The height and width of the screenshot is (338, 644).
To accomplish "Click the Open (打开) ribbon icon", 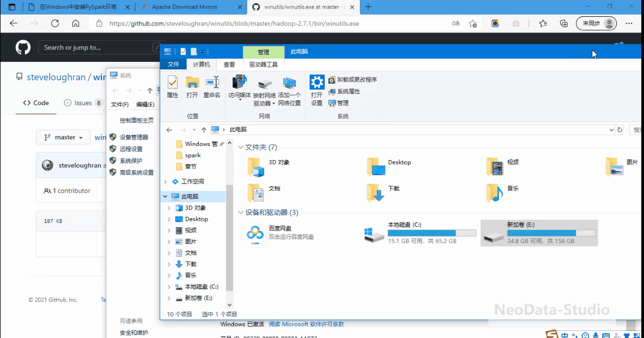I will pyautogui.click(x=192, y=87).
